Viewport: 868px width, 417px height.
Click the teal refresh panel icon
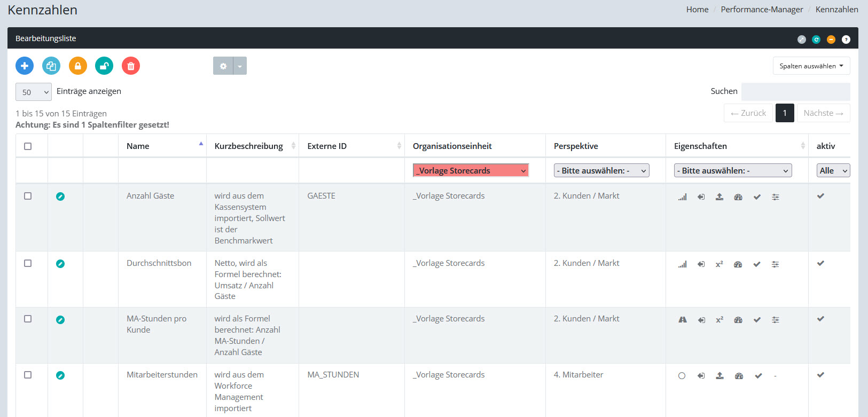coord(816,40)
